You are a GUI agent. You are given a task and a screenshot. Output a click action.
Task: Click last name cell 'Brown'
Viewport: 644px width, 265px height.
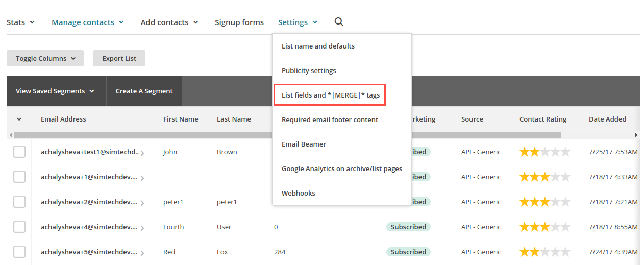tap(227, 152)
